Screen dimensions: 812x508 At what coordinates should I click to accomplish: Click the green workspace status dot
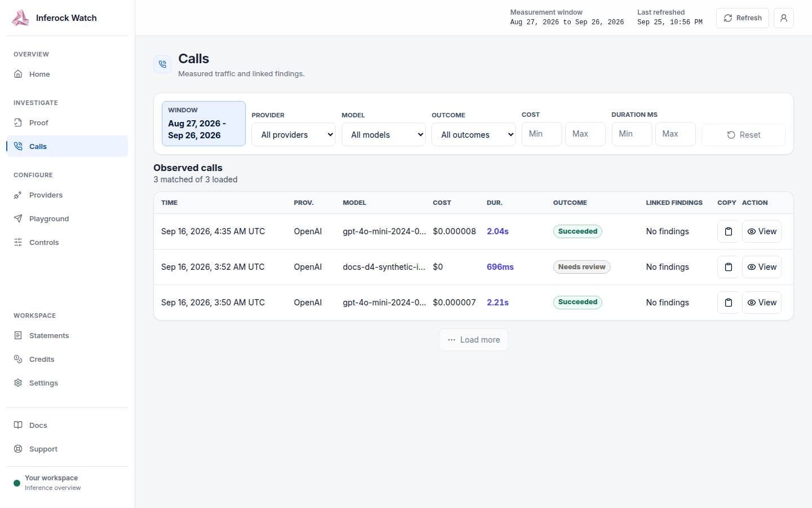tap(17, 483)
